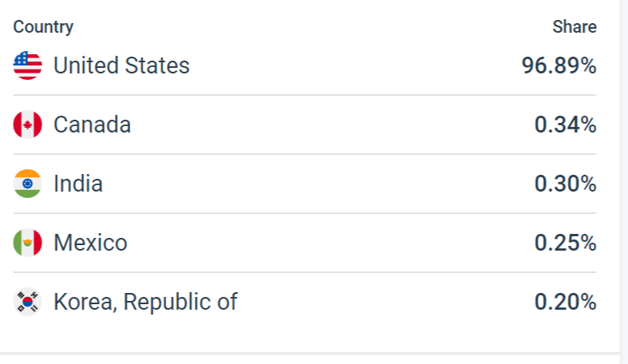
Task: Click the Canada maple leaf flag icon
Action: (x=27, y=125)
